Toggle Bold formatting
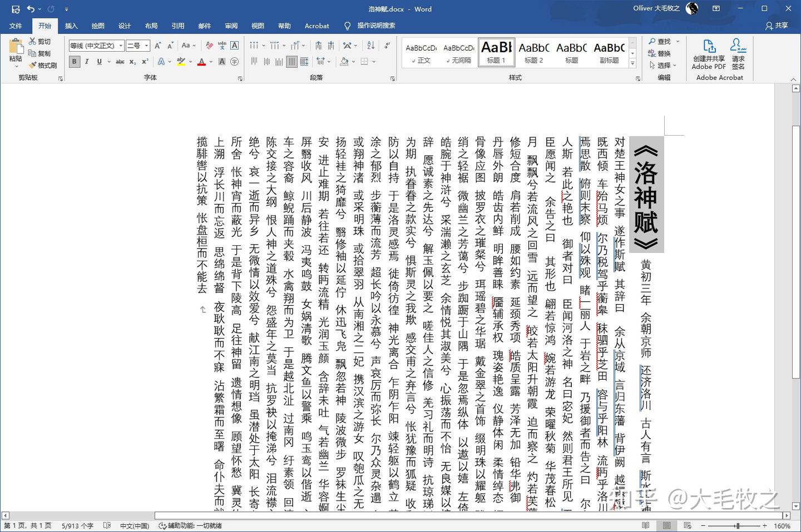 pyautogui.click(x=75, y=62)
